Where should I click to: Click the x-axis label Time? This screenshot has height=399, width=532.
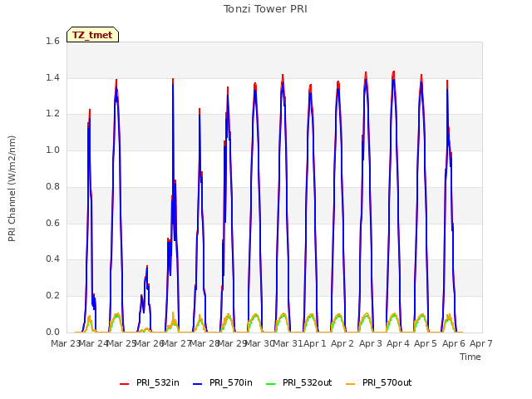470,357
